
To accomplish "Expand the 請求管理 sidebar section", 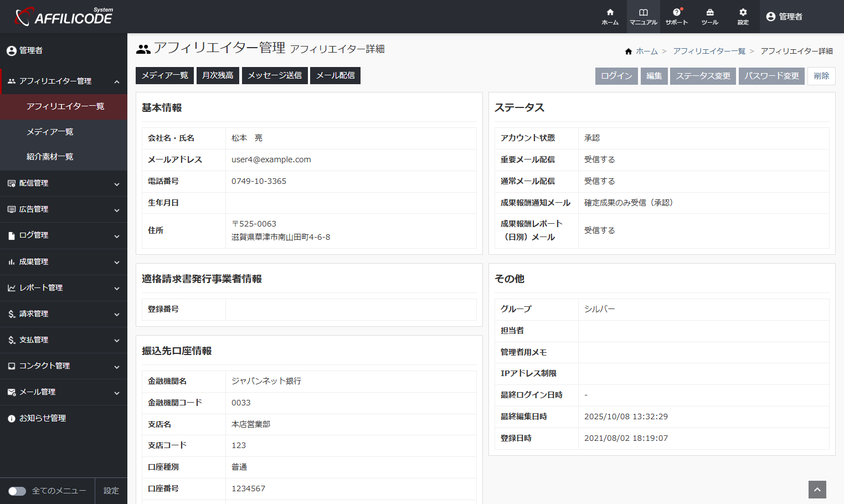I will coord(64,314).
